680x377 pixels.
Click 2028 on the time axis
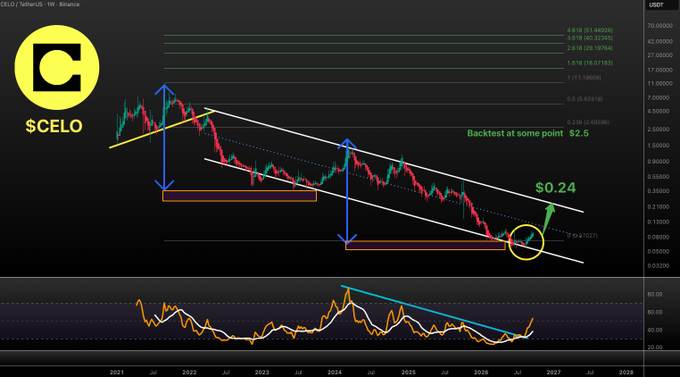(x=626, y=372)
